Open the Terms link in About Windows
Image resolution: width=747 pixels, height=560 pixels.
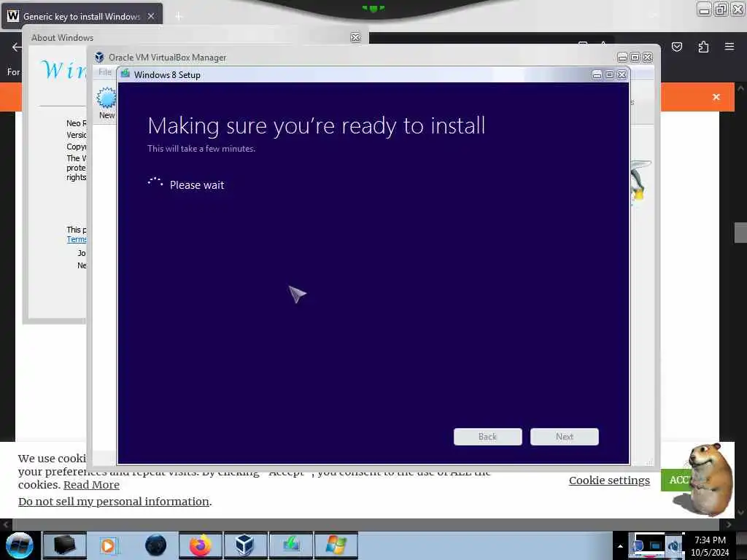point(77,239)
